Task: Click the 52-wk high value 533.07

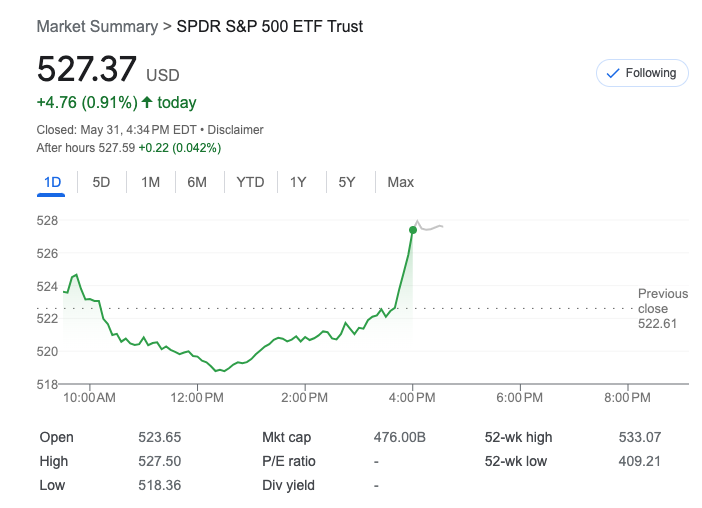Action: click(x=640, y=437)
